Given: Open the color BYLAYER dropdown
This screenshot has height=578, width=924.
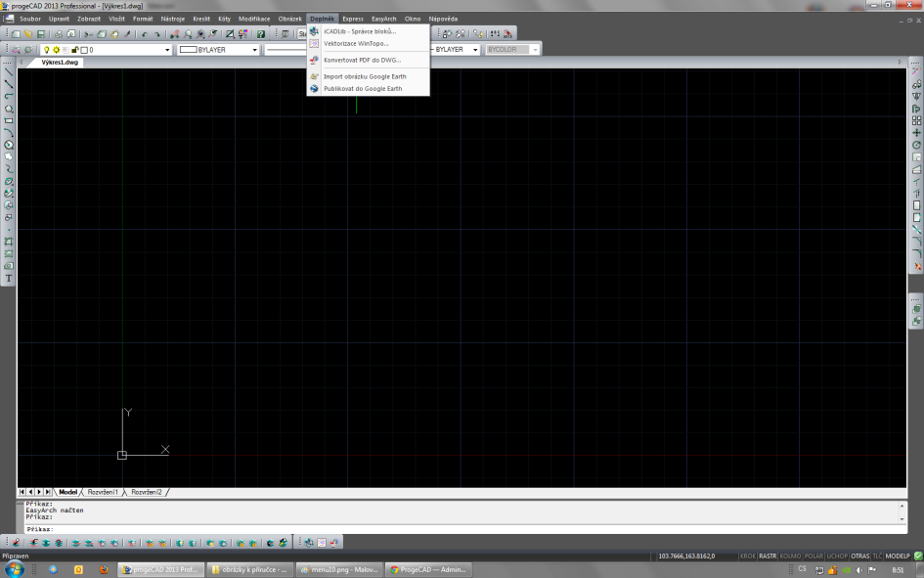Looking at the screenshot, I should 254,50.
